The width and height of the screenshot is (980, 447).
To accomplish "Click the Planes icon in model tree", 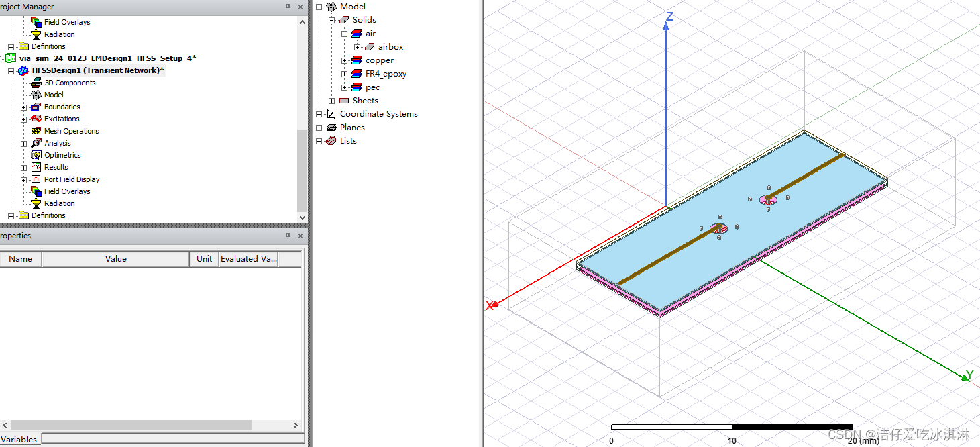I will 331,128.
